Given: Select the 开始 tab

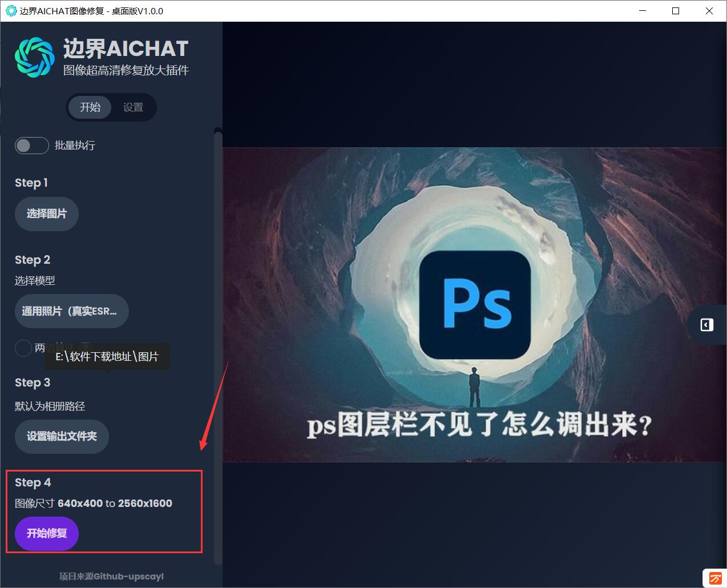Looking at the screenshot, I should coord(90,107).
